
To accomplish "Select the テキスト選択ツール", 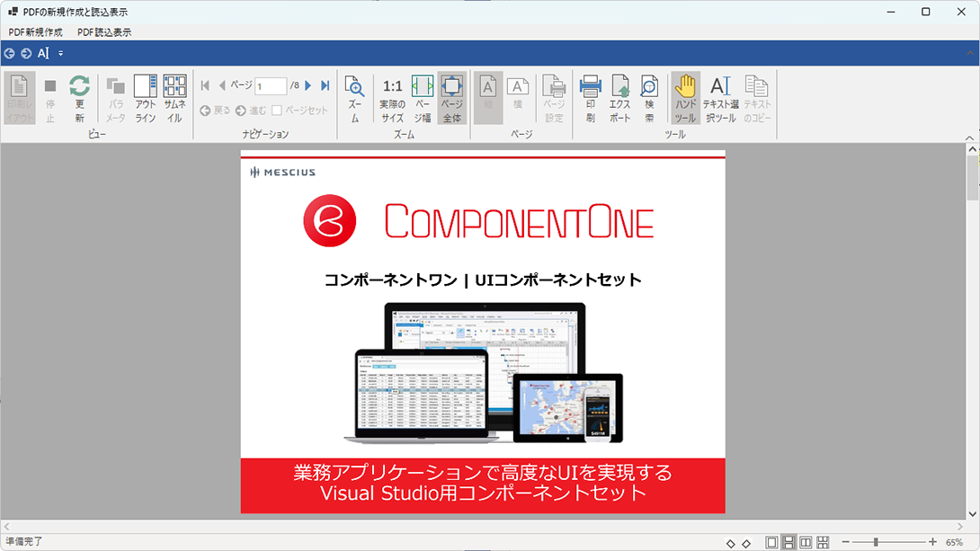I will [721, 98].
